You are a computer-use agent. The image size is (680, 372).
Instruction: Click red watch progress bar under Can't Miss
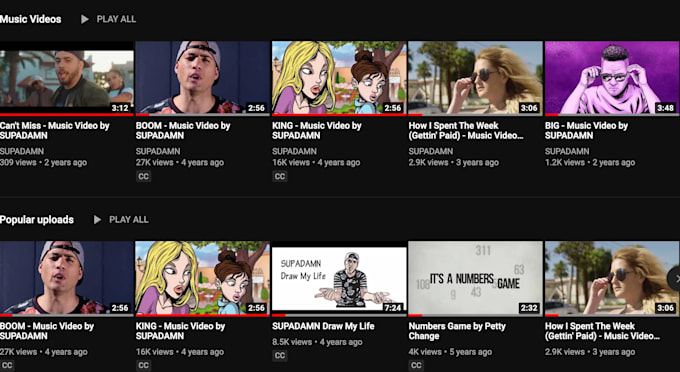click(x=67, y=115)
